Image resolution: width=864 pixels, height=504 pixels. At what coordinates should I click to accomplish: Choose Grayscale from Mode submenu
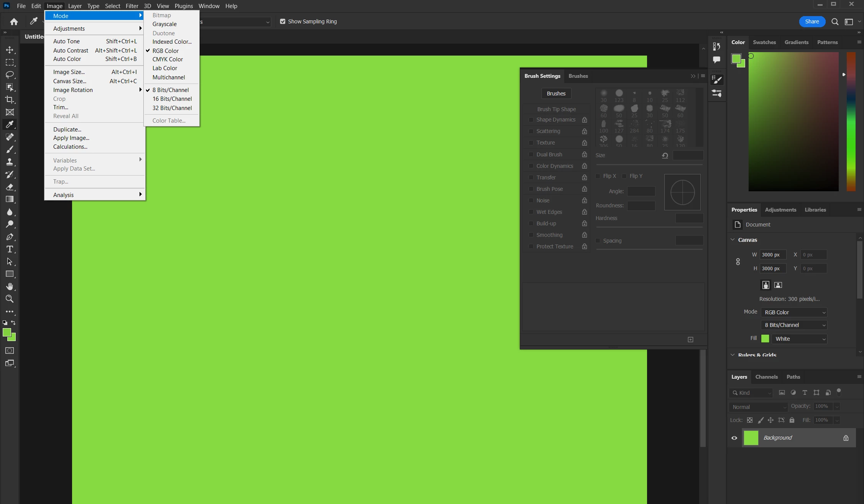pos(164,24)
